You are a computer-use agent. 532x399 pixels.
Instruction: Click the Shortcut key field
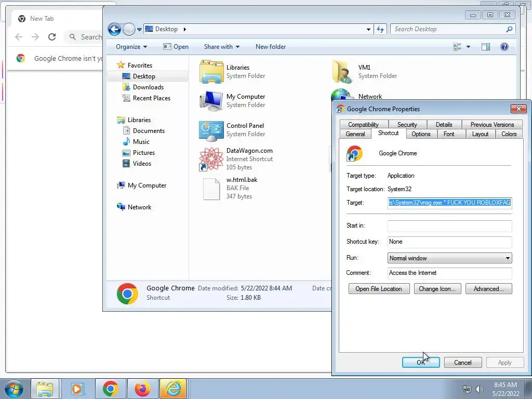point(449,242)
